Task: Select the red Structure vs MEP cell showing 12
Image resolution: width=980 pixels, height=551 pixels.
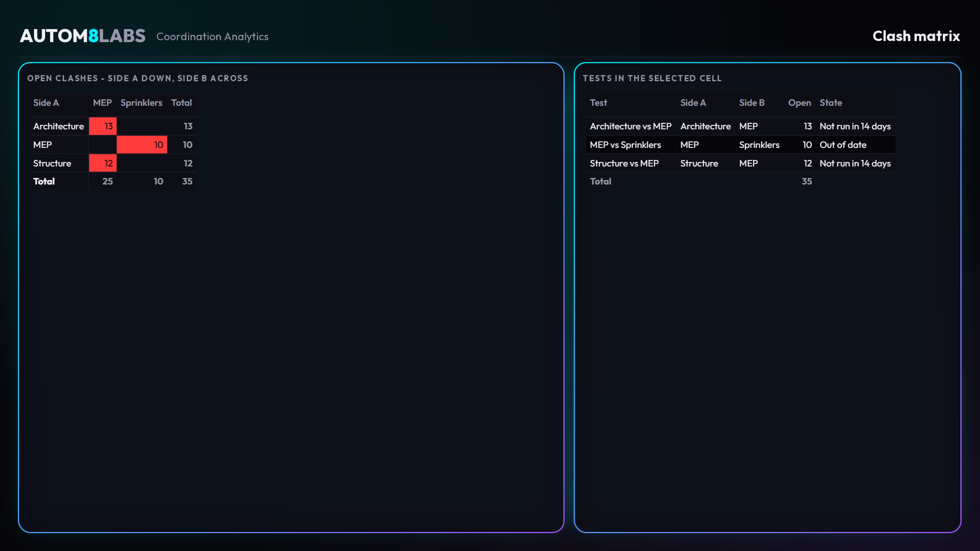Action: tap(103, 163)
